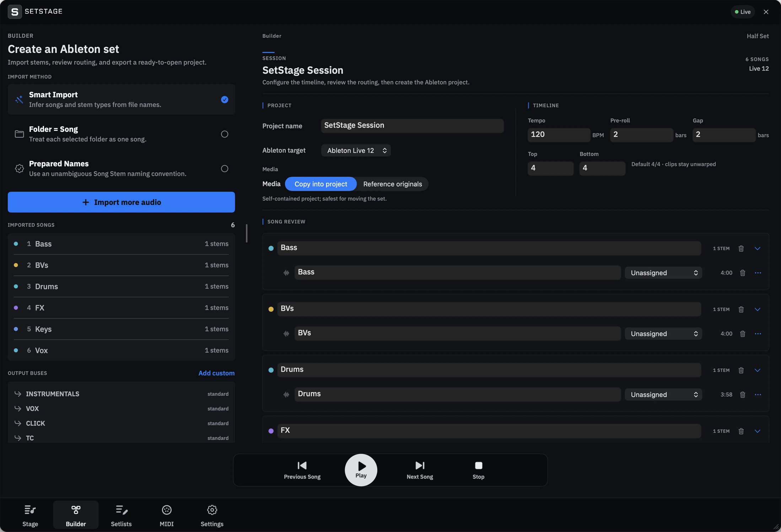Screen dimensions: 781x532
Task: Click the left panel scrollbar handle
Action: [246, 233]
